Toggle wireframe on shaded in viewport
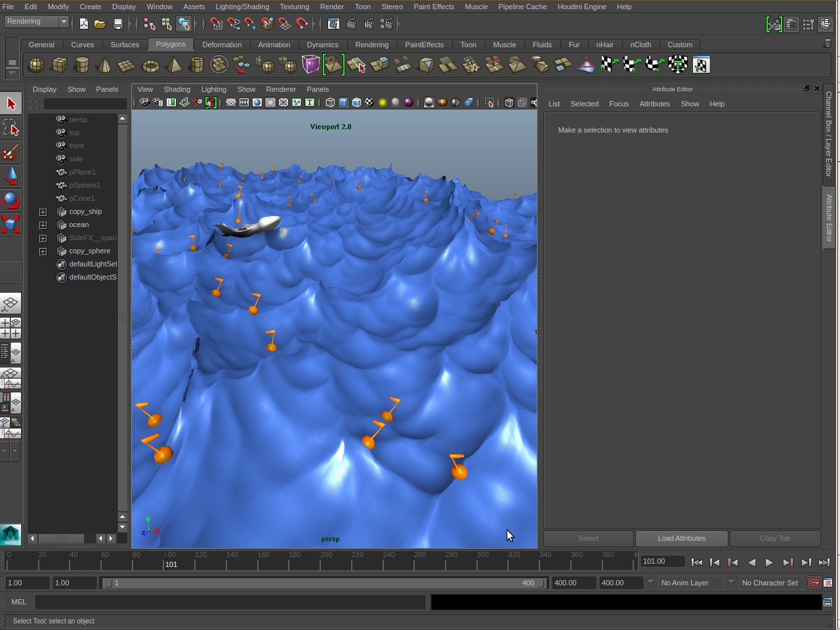 click(x=356, y=102)
